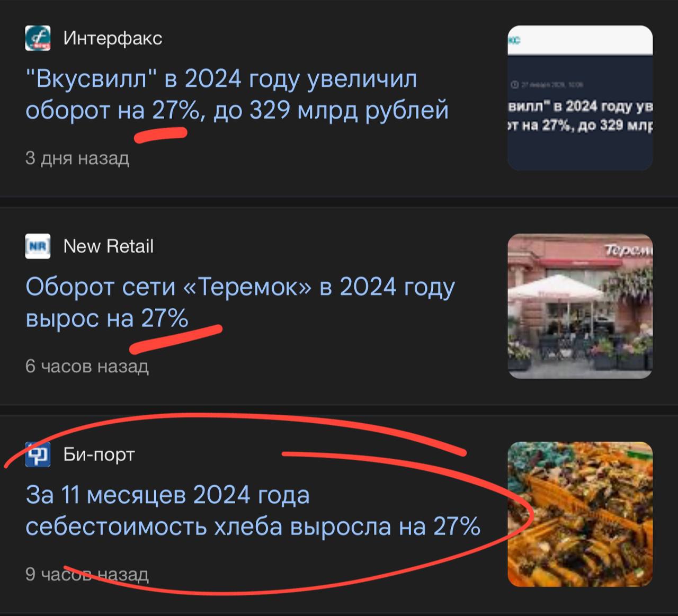The height and width of the screenshot is (616, 678).
Task: Click 'За 11 месяцев 2024 года' text
Action: pos(168,495)
